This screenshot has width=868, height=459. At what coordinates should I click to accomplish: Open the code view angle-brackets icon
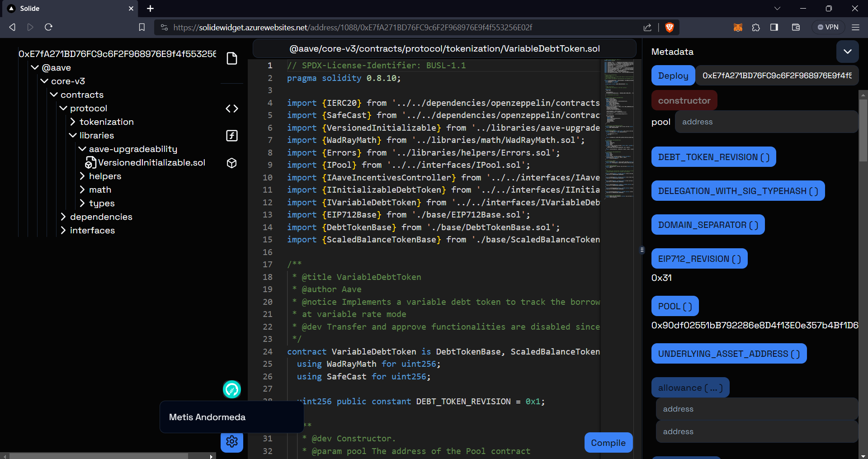[232, 109]
